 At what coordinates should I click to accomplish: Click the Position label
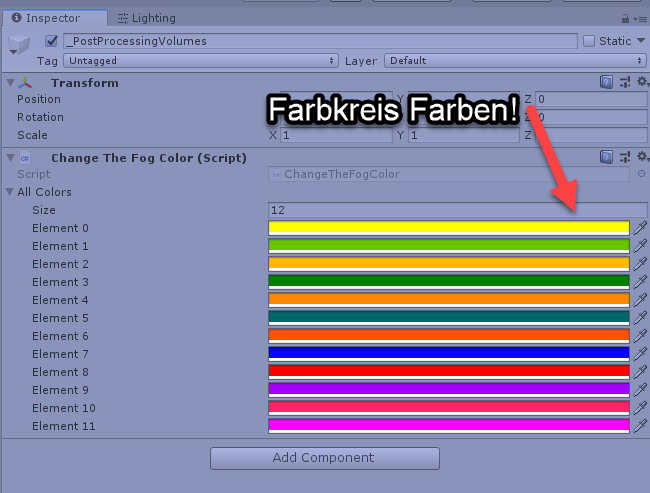pyautogui.click(x=39, y=99)
